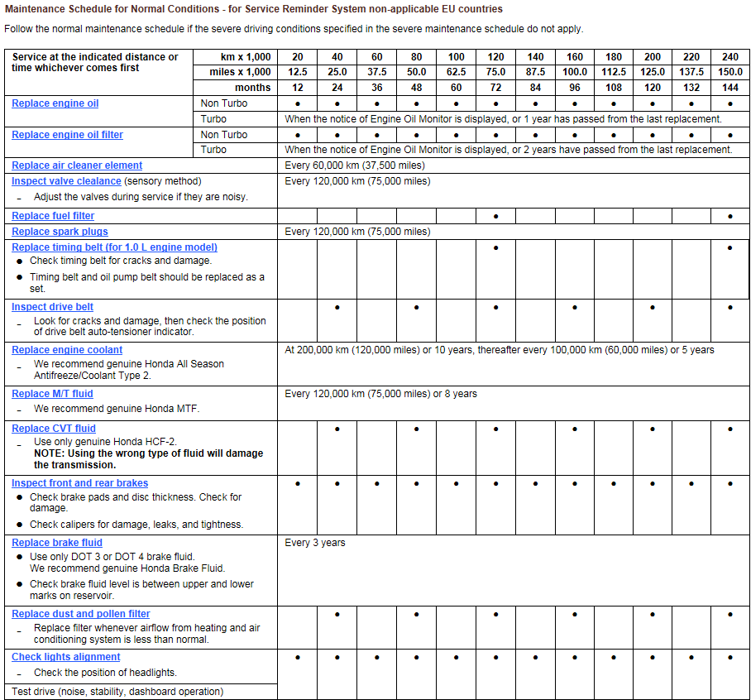Click 'NOTE: Using the wrong type of fluid' warning

(x=149, y=459)
